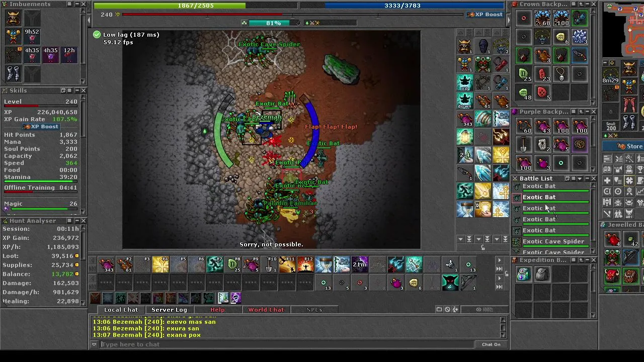Image resolution: width=644 pixels, height=362 pixels.
Task: Open Imbuements panel options menu
Action: (x=70, y=4)
